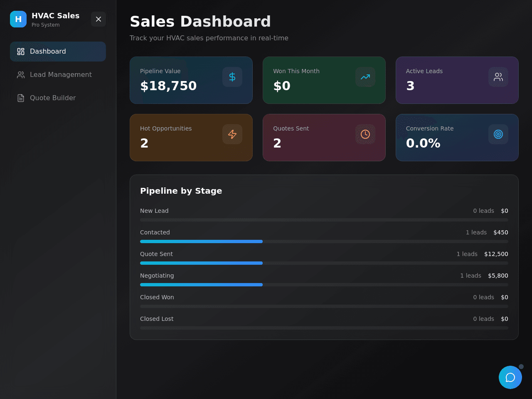Click the 0.0% Conversion Rate value

tap(423, 143)
